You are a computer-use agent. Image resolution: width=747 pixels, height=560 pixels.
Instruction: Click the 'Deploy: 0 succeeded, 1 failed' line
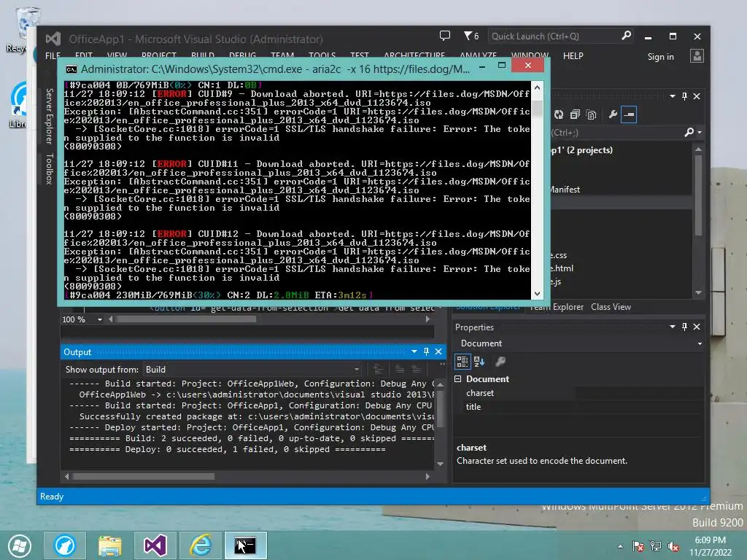pyautogui.click(x=228, y=449)
